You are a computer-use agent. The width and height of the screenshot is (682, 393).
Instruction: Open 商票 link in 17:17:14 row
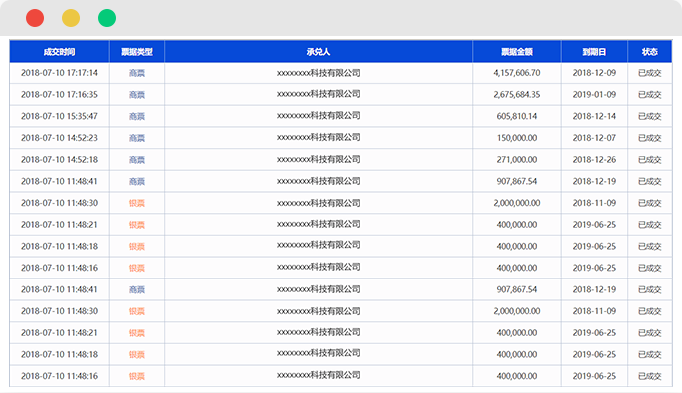click(x=137, y=73)
